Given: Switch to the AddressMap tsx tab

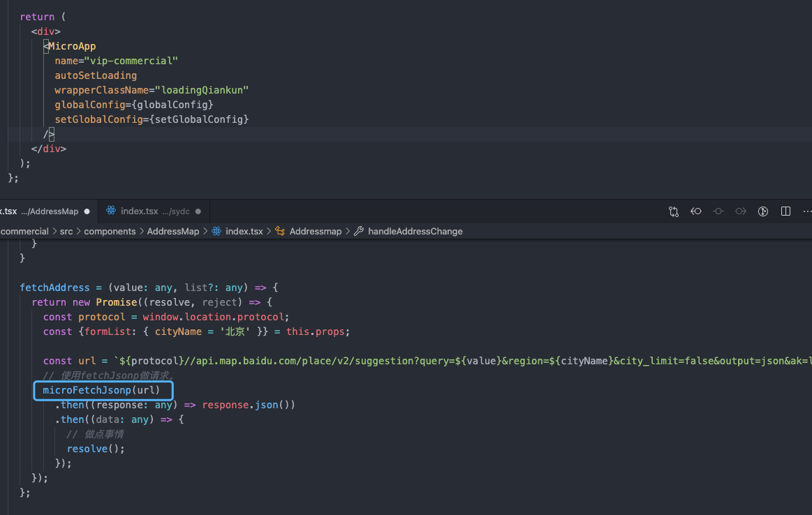Looking at the screenshot, I should click(39, 211).
